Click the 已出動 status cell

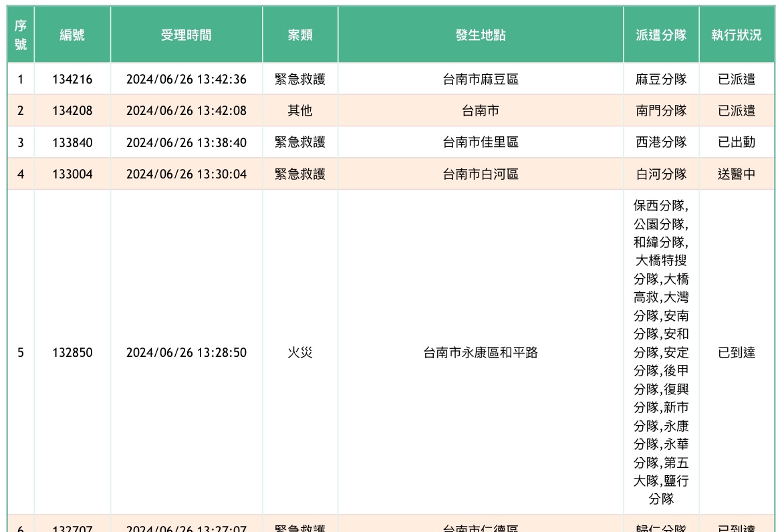pos(737,142)
